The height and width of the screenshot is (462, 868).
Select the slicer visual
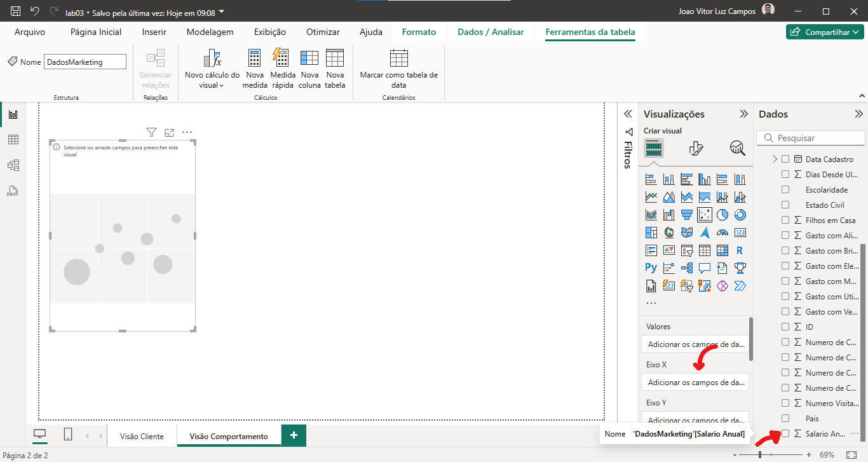coord(687,250)
